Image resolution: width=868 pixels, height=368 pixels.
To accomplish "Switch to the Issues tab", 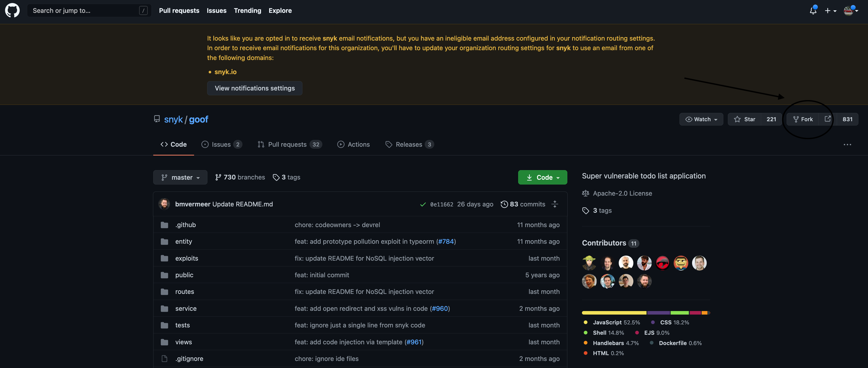I will [221, 145].
